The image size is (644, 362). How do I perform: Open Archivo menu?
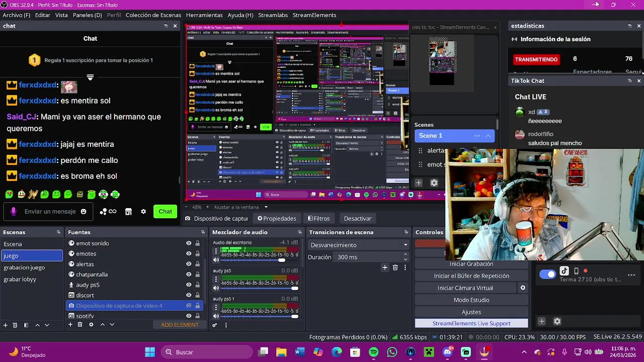17,15
